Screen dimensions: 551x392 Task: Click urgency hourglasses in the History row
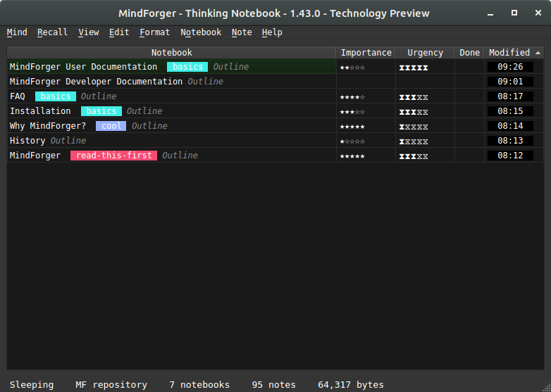tap(414, 141)
